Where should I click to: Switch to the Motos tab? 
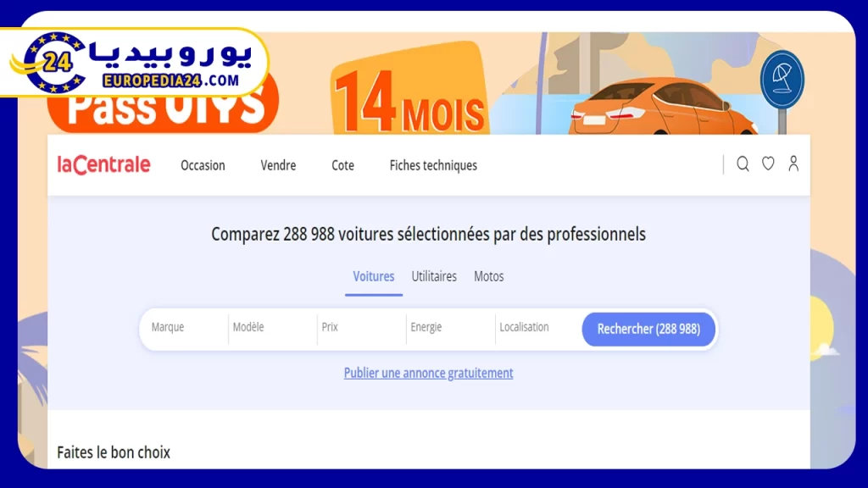(489, 276)
